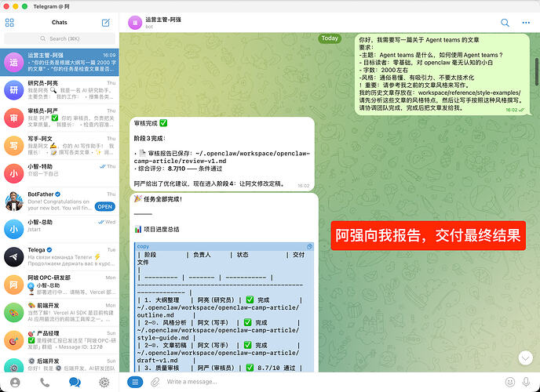Click the attach file paperclip icon

(155, 382)
